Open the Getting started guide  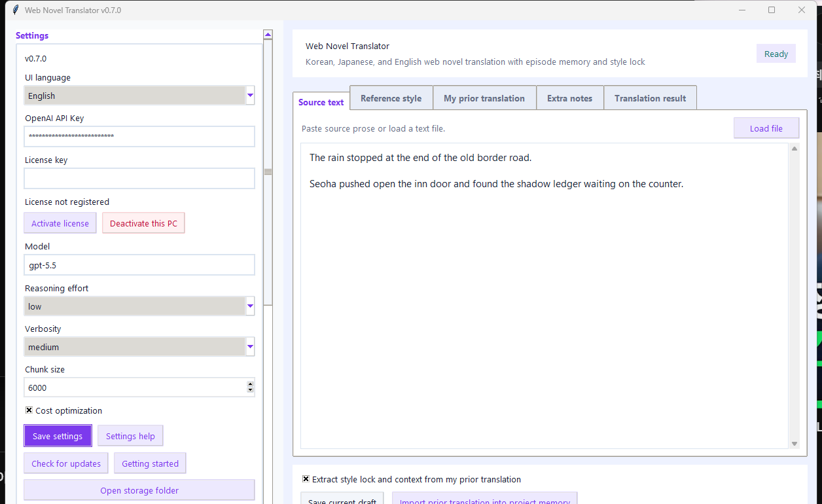coord(150,463)
